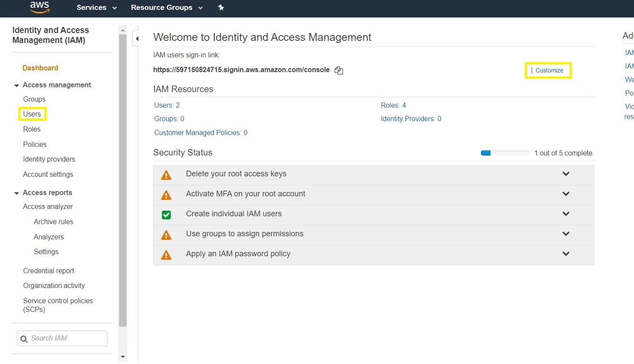Expand the Use groups to assign permissions chevron

(566, 234)
